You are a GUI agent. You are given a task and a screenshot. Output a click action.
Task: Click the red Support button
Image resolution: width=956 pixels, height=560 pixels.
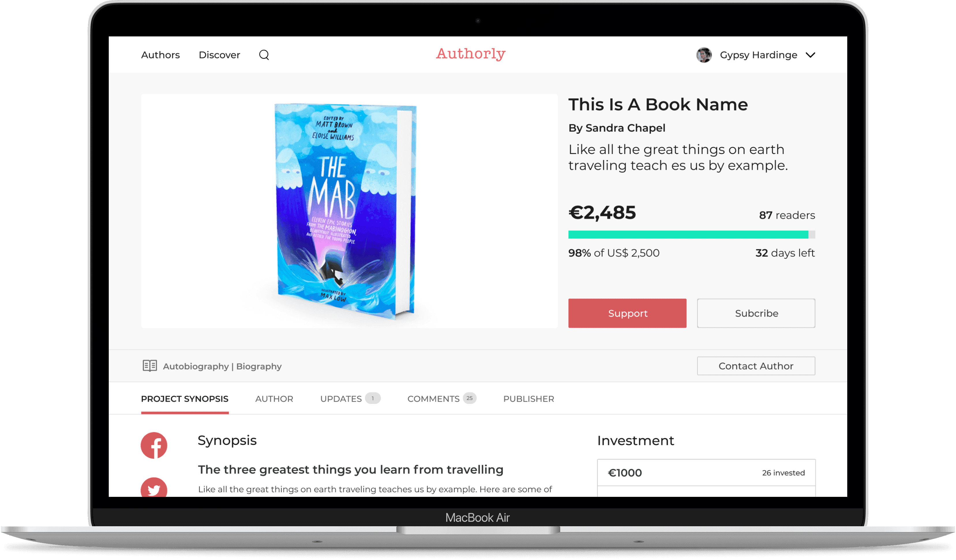627,313
